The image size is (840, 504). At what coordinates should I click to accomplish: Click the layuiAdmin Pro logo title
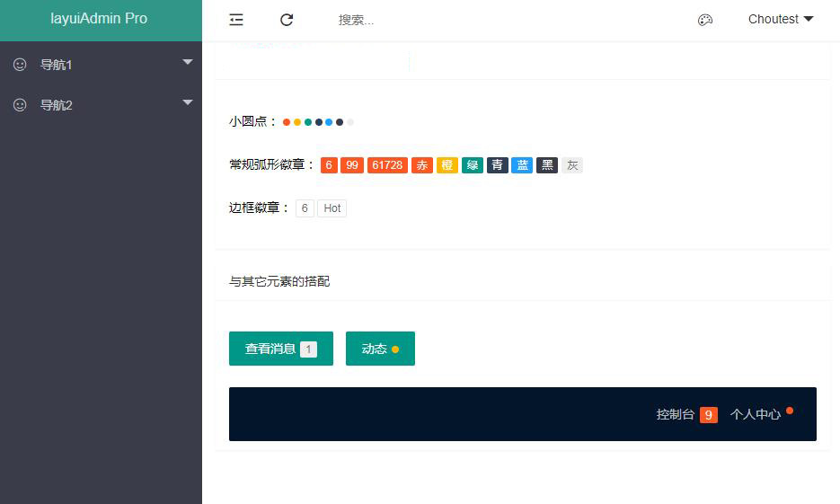(99, 19)
